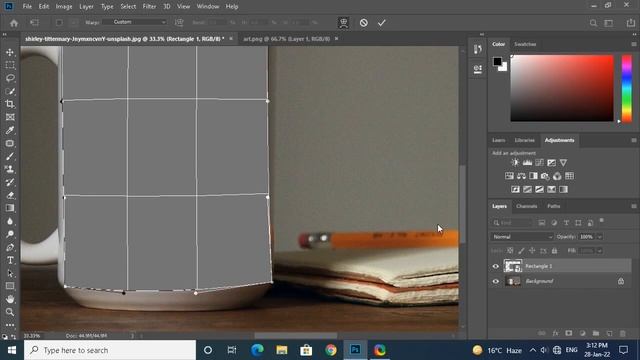Open the layer filter Kind dropdown

(x=513, y=223)
